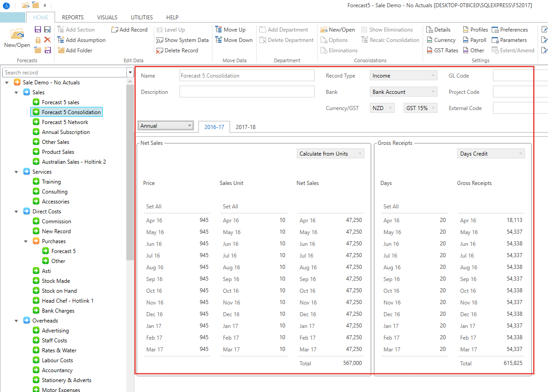Click Add Assumption in Edit Data
The image size is (548, 392).
81,40
